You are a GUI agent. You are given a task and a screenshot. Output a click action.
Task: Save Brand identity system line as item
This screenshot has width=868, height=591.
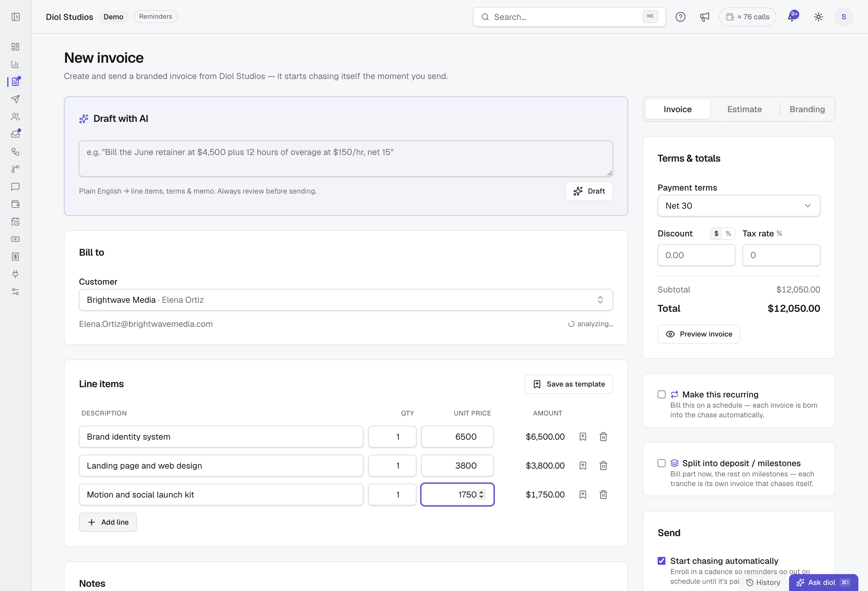pos(583,436)
